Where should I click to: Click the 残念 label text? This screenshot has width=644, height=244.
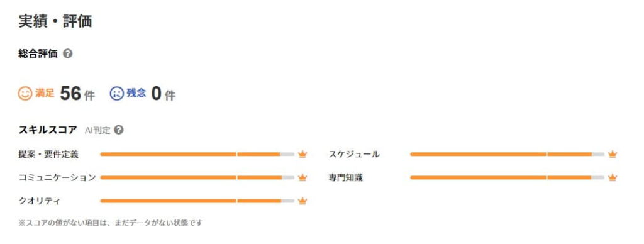136,93
